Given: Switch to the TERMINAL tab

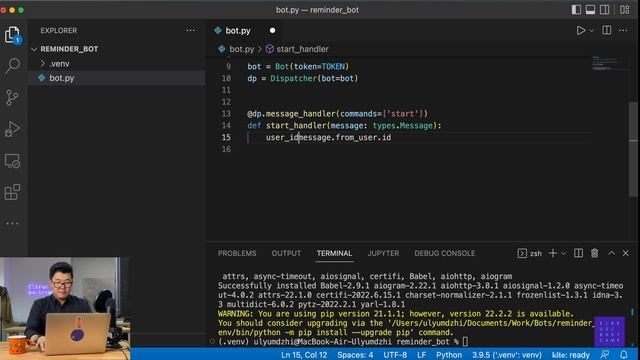Looking at the screenshot, I should (334, 253).
